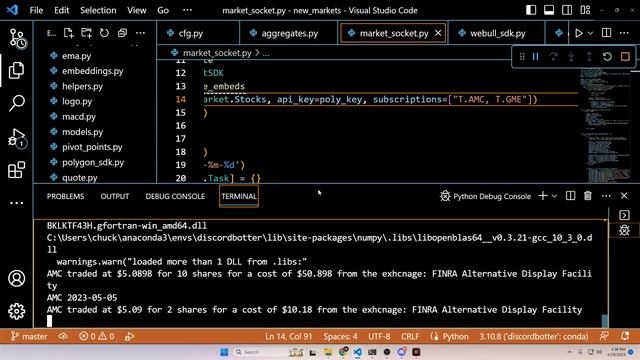Open the Windows Start menu
The width and height of the screenshot is (640, 360).
(224, 352)
